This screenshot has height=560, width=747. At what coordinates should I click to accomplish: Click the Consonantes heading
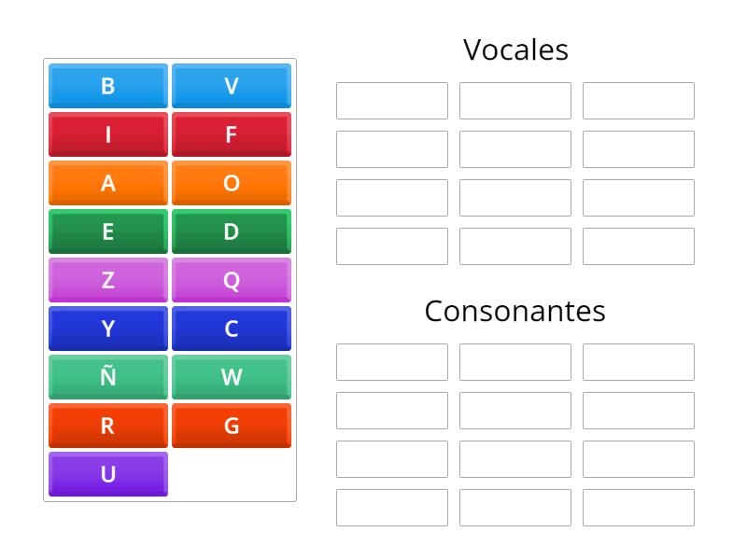[x=515, y=311]
